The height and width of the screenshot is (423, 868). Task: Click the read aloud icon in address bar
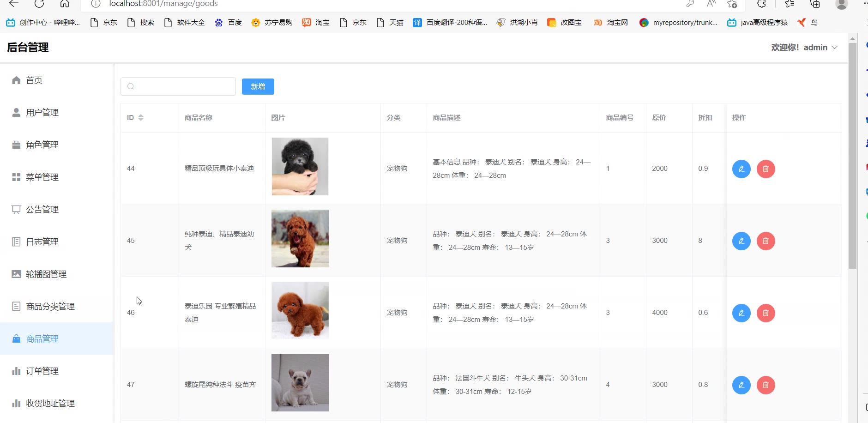point(711,4)
